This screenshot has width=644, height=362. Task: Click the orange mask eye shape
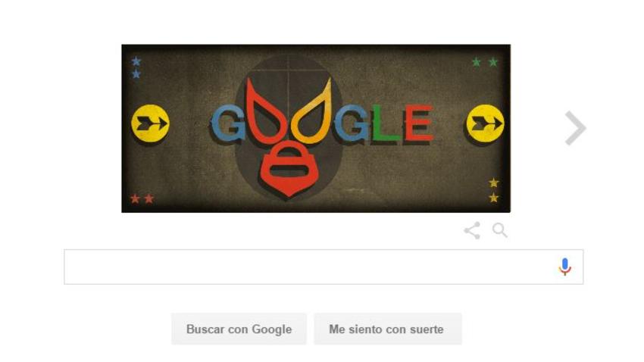(312, 113)
